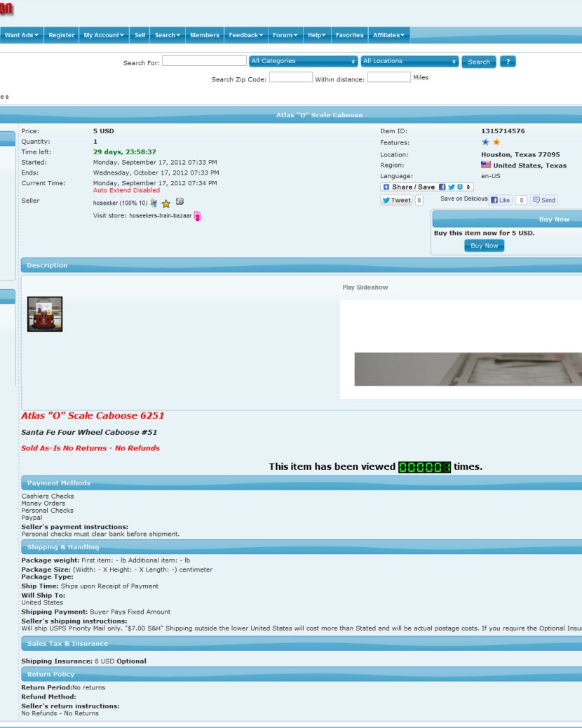Screen dimensions: 582x728
Task: Open the All Categories combo box
Action: tap(303, 61)
